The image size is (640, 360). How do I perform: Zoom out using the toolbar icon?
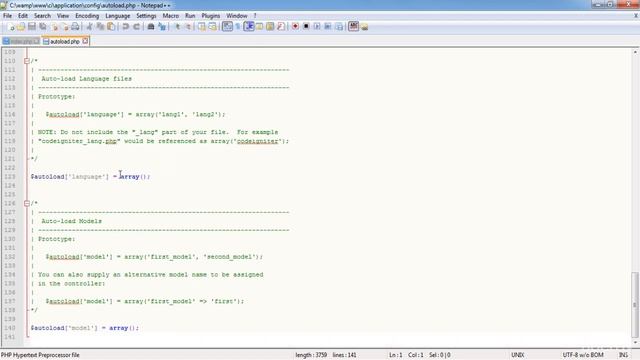click(188, 27)
